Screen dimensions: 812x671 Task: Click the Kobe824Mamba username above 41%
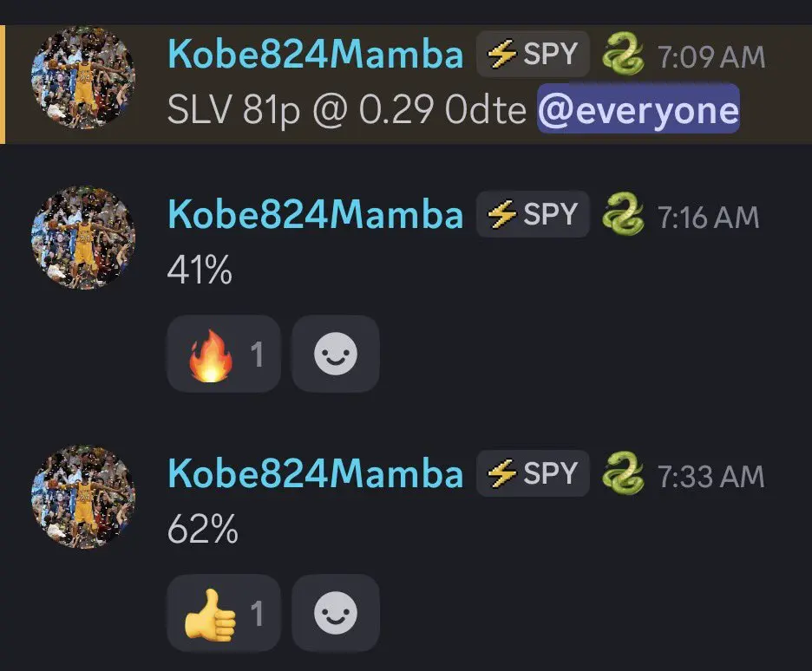point(316,214)
